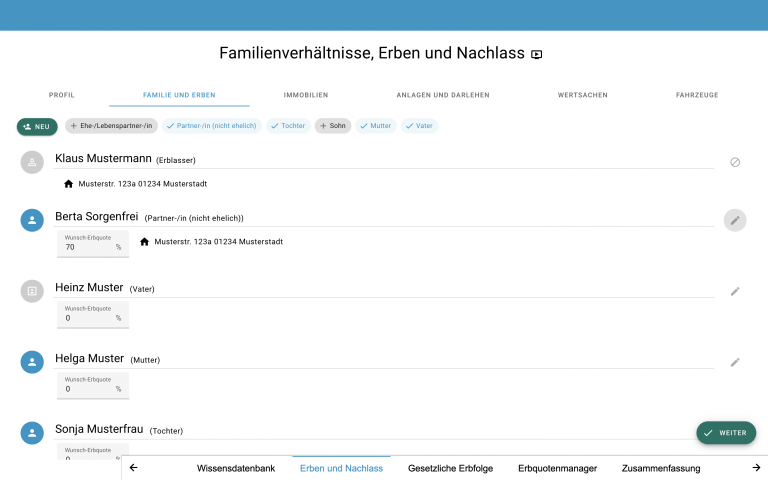
Task: Edit Helga Muster with the pencil icon
Action: (735, 362)
